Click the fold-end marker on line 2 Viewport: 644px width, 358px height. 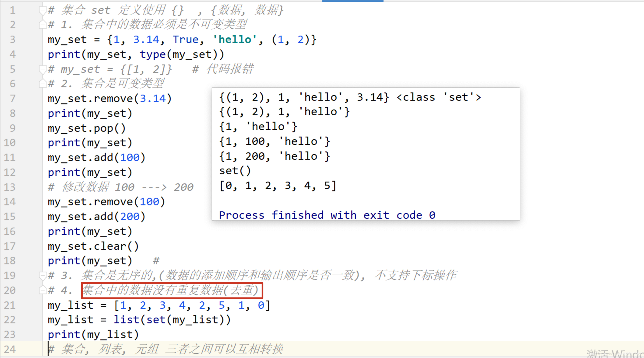(43, 25)
